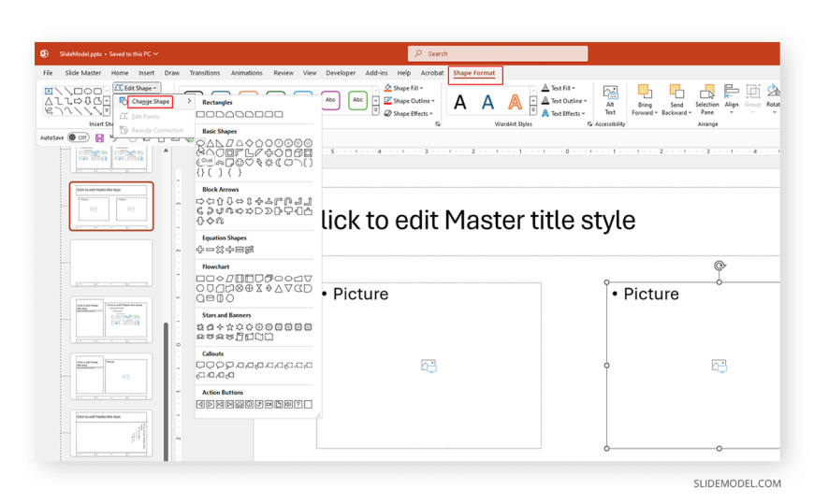The width and height of the screenshot is (814, 504).
Task: Choose the 5-point star shape
Action: [229, 327]
